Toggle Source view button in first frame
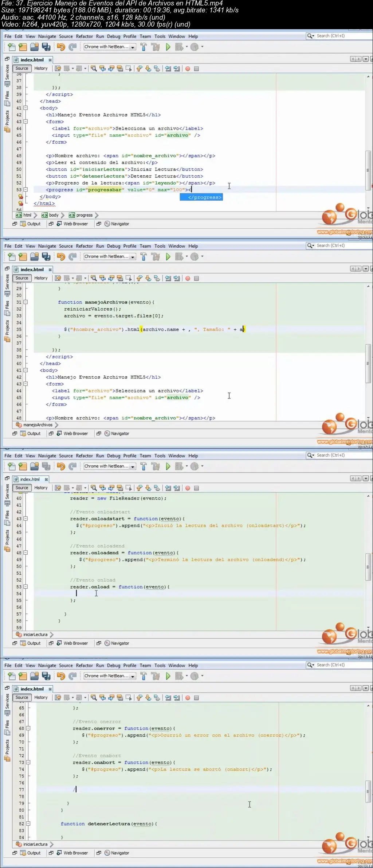Screen dimensions: 373x868 pos(22,69)
